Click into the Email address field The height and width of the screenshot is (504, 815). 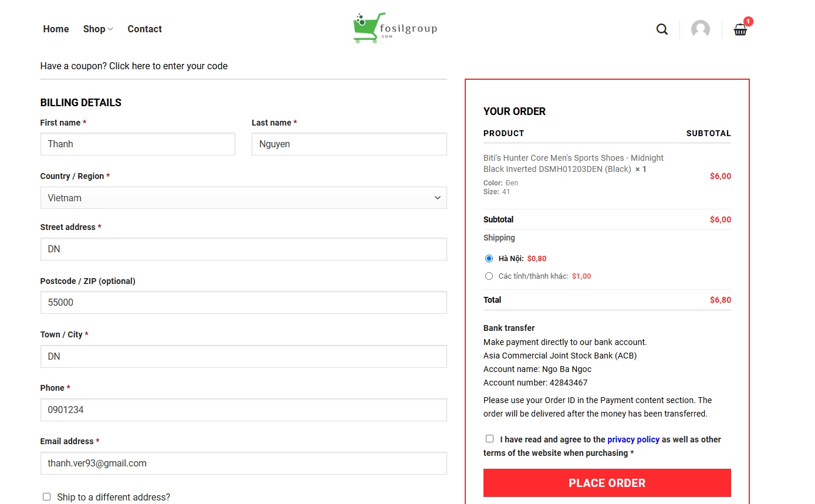click(244, 463)
